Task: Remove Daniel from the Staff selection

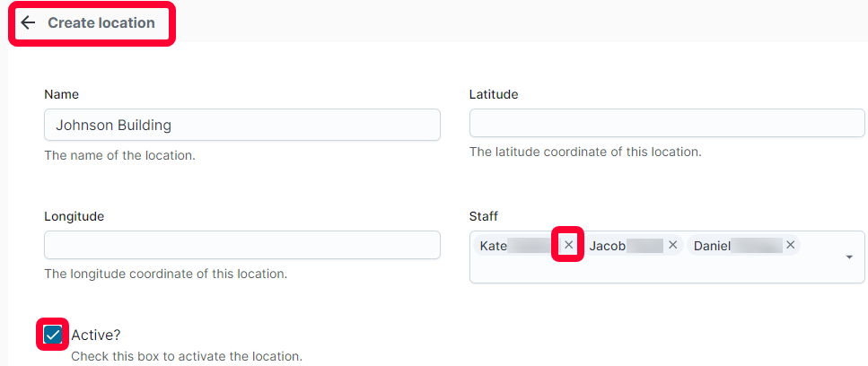Action: [791, 245]
